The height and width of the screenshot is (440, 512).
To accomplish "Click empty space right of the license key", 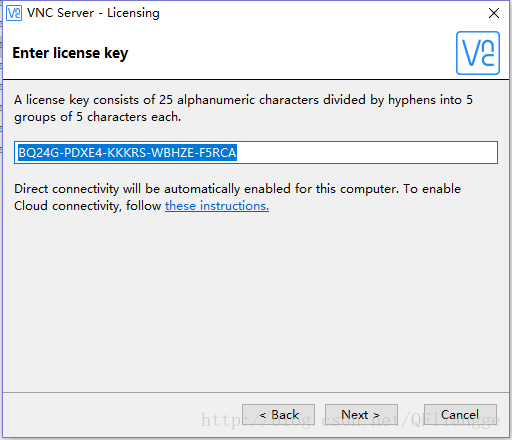I will point(367,153).
